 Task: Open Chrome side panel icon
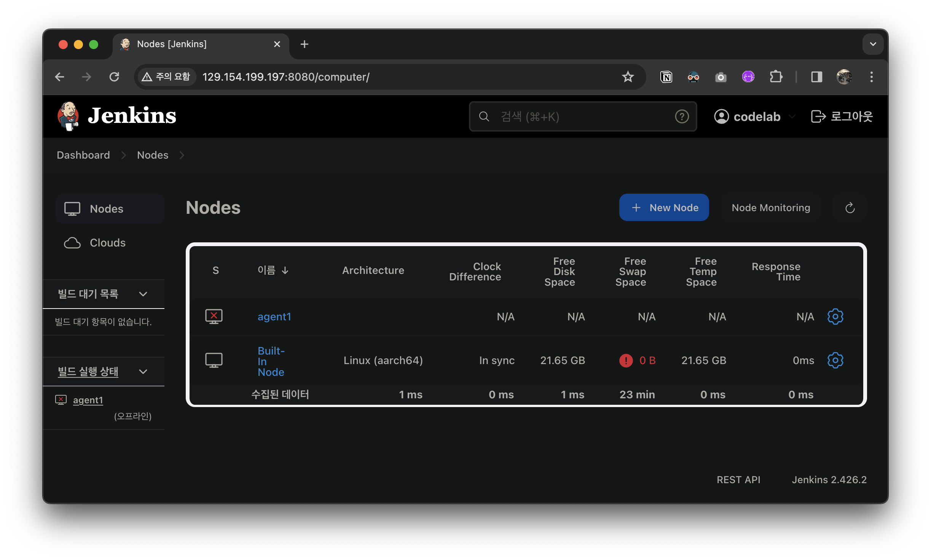coord(816,77)
